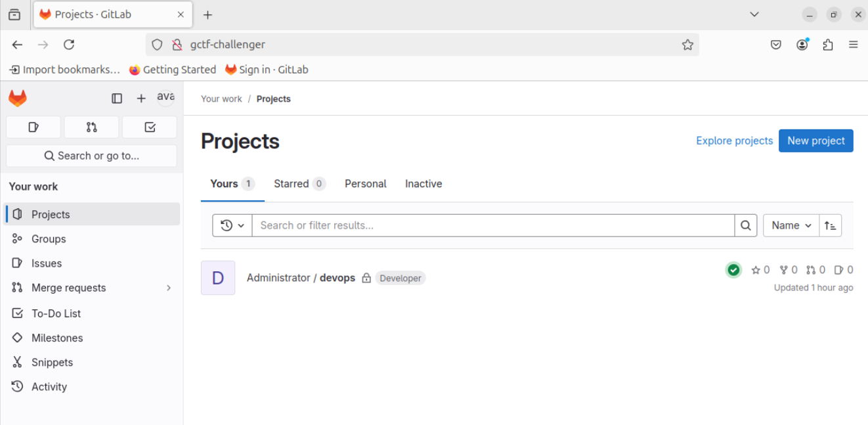Open Firefox view recent browsing icon
Viewport: 868px width, 425px height.
coord(14,14)
